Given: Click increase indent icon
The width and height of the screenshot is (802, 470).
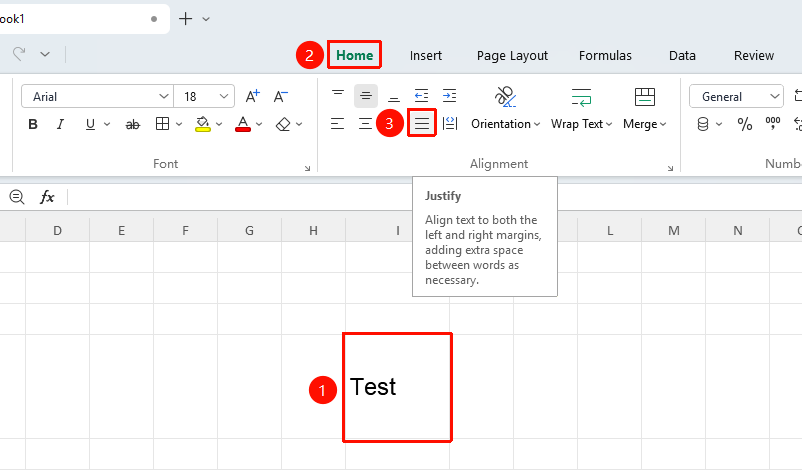Looking at the screenshot, I should (x=450, y=96).
